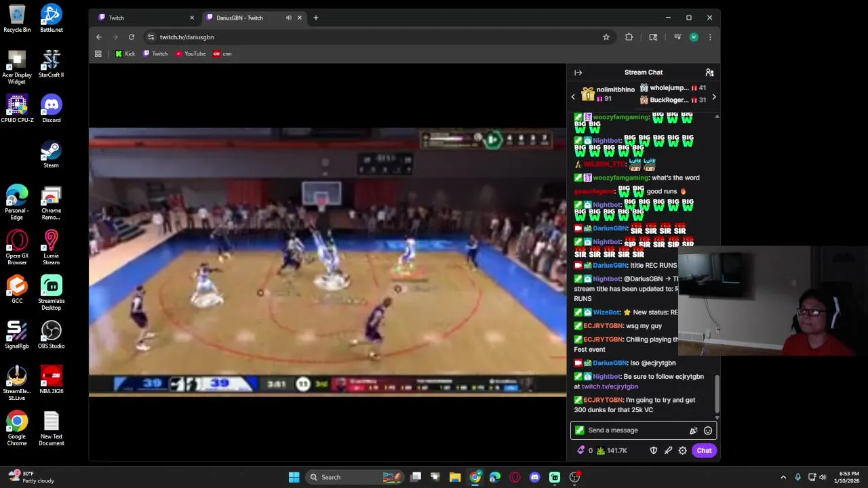
Task: Open the taskbar volume control
Action: coord(823,477)
